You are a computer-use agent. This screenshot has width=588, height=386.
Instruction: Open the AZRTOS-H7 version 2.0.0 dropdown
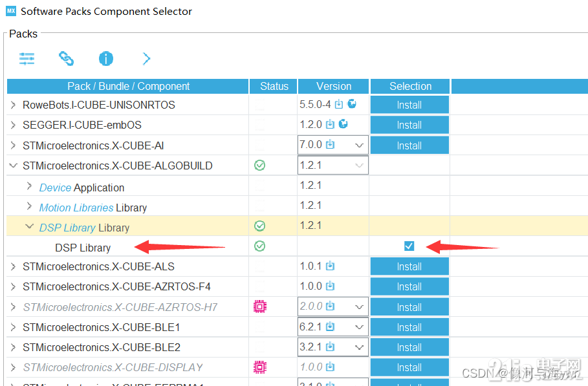click(x=359, y=307)
